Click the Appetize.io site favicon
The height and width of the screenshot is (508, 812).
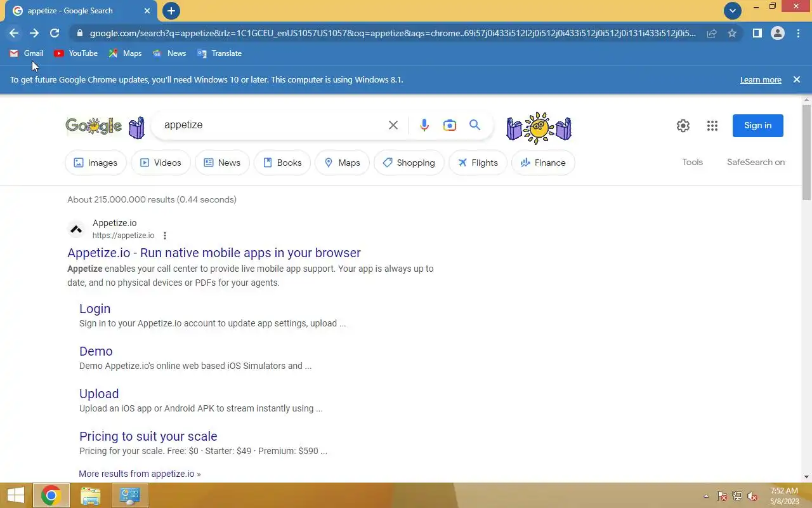pos(76,229)
